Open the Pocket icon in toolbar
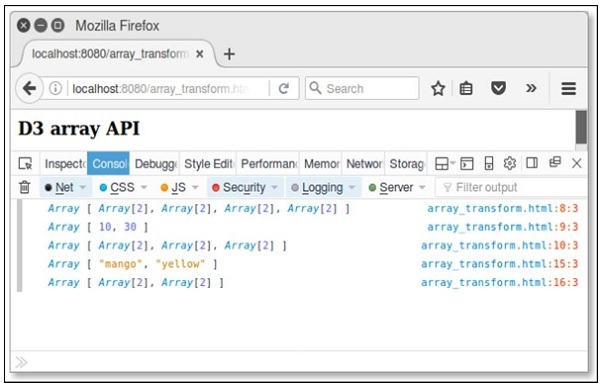This screenshot has width=600, height=384. [x=498, y=89]
